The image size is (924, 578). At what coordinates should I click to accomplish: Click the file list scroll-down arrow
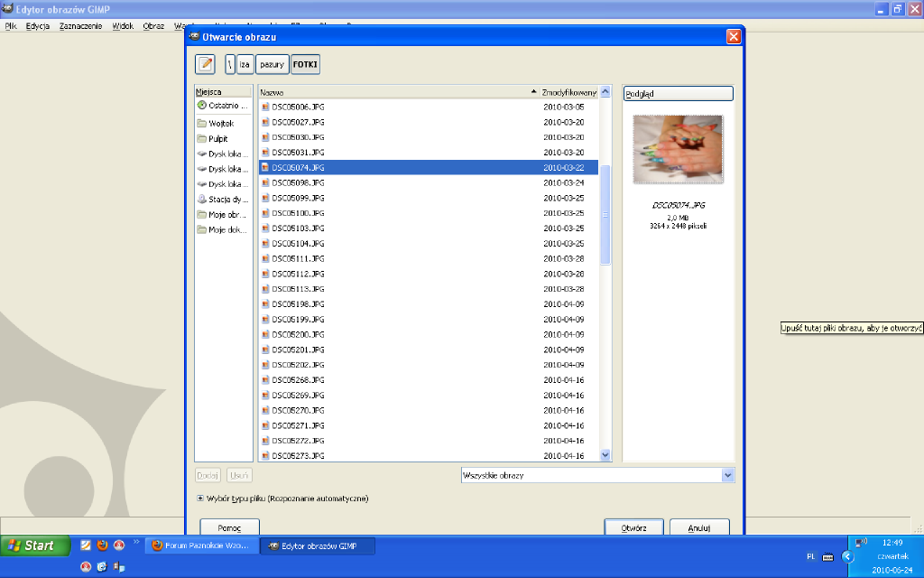605,455
